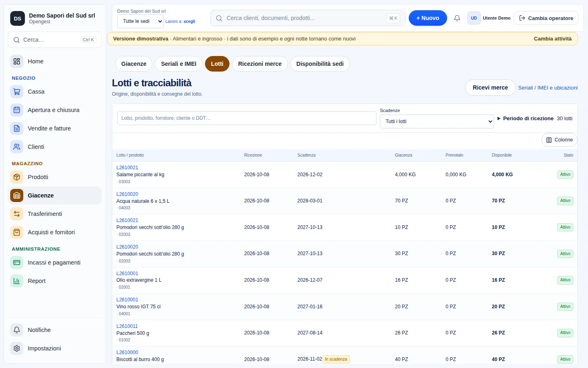Open lot L2610001 Olio extravergine
The image size is (588, 368).
(x=127, y=274)
